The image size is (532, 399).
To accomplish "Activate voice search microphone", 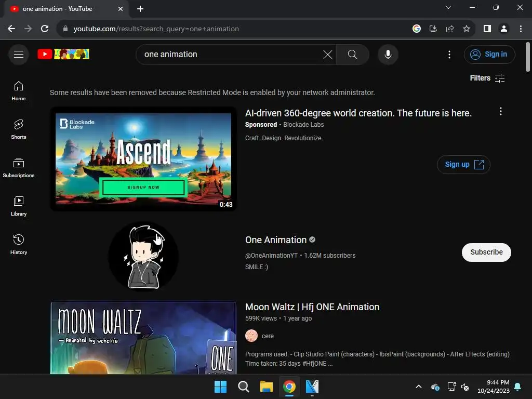I will (x=388, y=54).
